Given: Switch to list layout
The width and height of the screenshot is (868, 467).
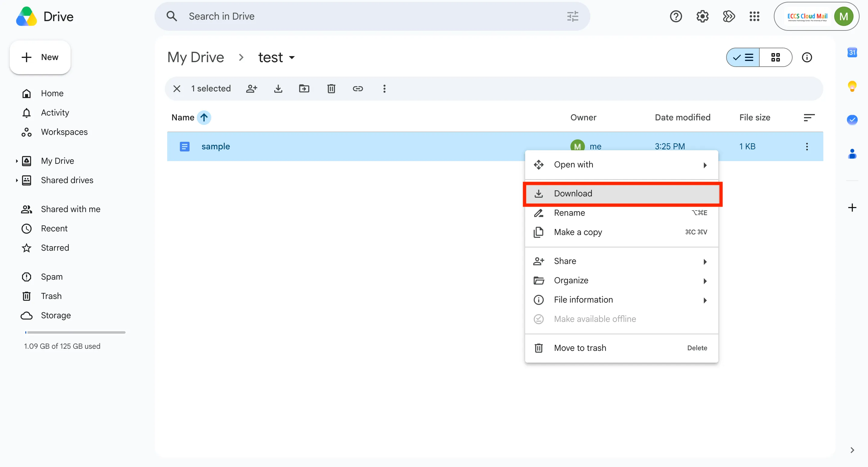Looking at the screenshot, I should pos(743,57).
